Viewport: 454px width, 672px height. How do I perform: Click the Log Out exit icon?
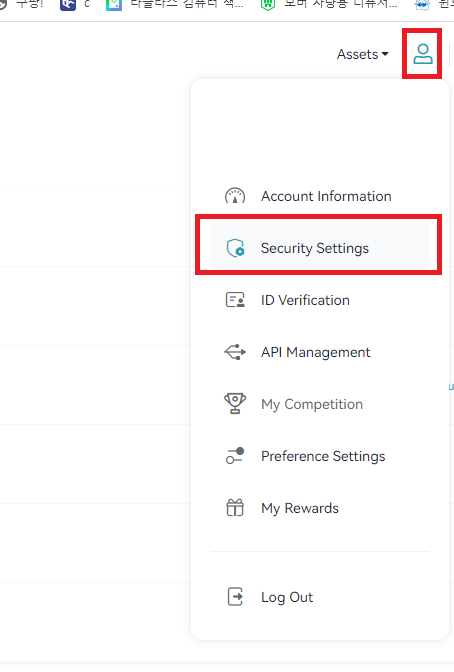point(235,597)
